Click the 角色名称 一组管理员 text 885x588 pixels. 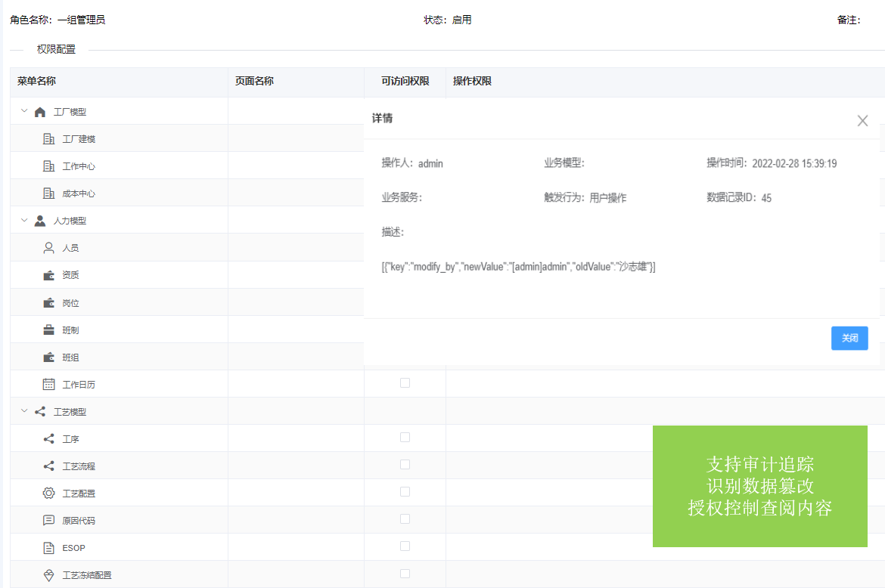[57, 20]
